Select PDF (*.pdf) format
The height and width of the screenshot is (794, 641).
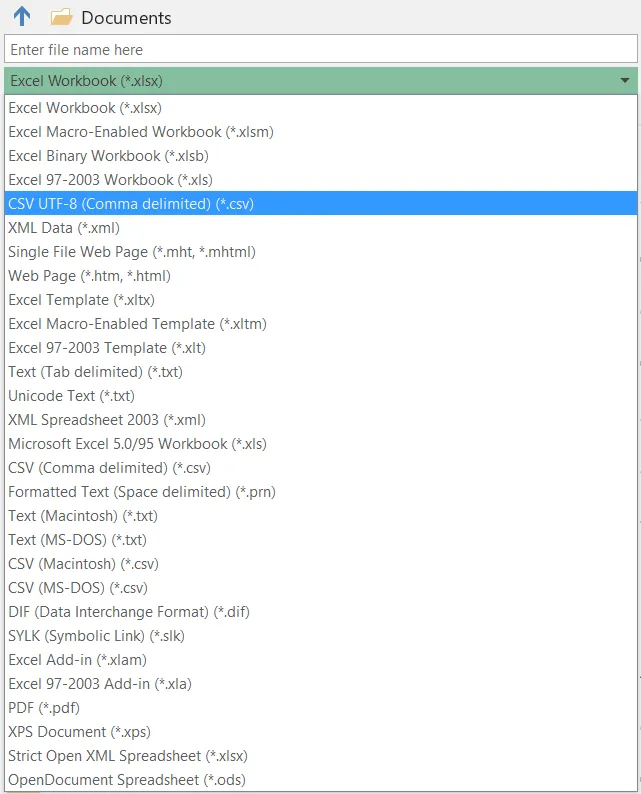pyautogui.click(x=320, y=707)
